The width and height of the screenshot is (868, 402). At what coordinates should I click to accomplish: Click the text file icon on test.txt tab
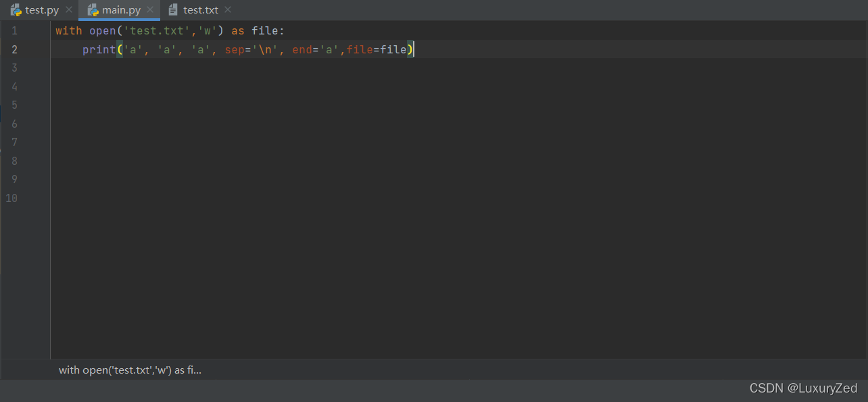point(174,10)
